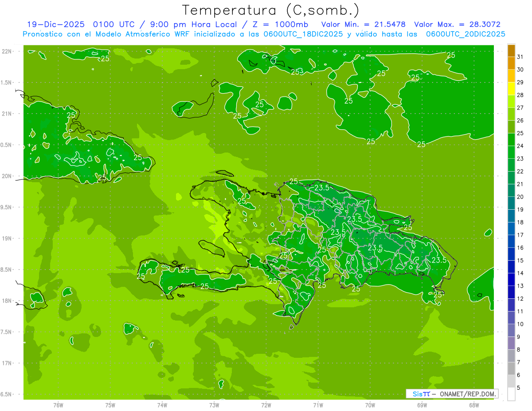Click the "70W" longitude label

click(x=370, y=405)
